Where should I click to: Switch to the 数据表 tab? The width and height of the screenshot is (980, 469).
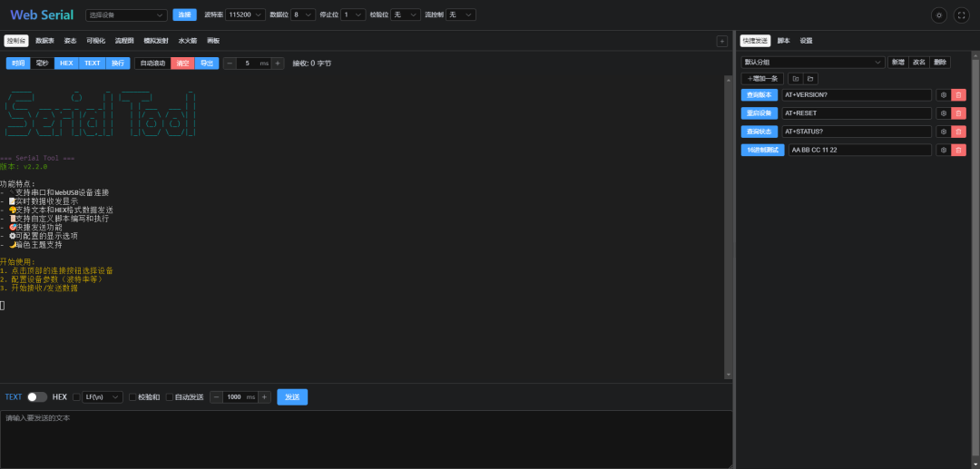tap(44, 41)
